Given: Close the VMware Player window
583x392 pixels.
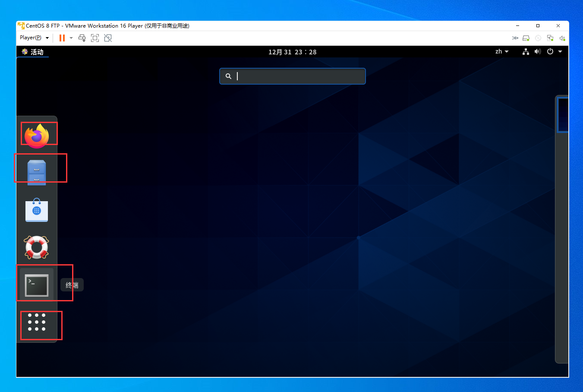Looking at the screenshot, I should pyautogui.click(x=558, y=26).
